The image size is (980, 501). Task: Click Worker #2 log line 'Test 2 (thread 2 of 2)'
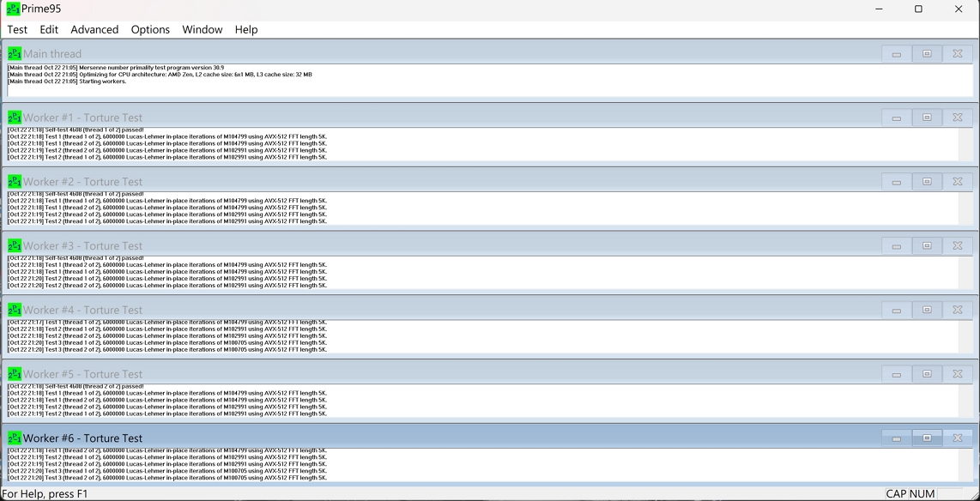[167, 214]
